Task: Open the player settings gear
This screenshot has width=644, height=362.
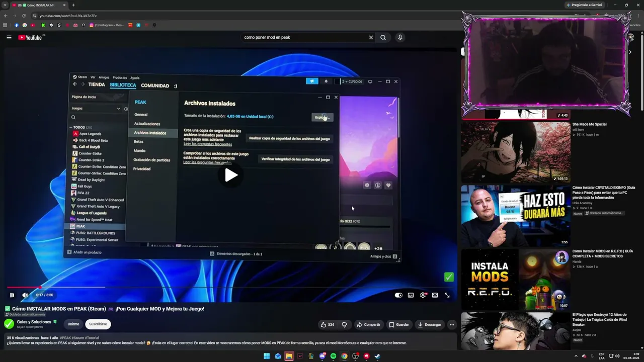Action: tap(423, 295)
